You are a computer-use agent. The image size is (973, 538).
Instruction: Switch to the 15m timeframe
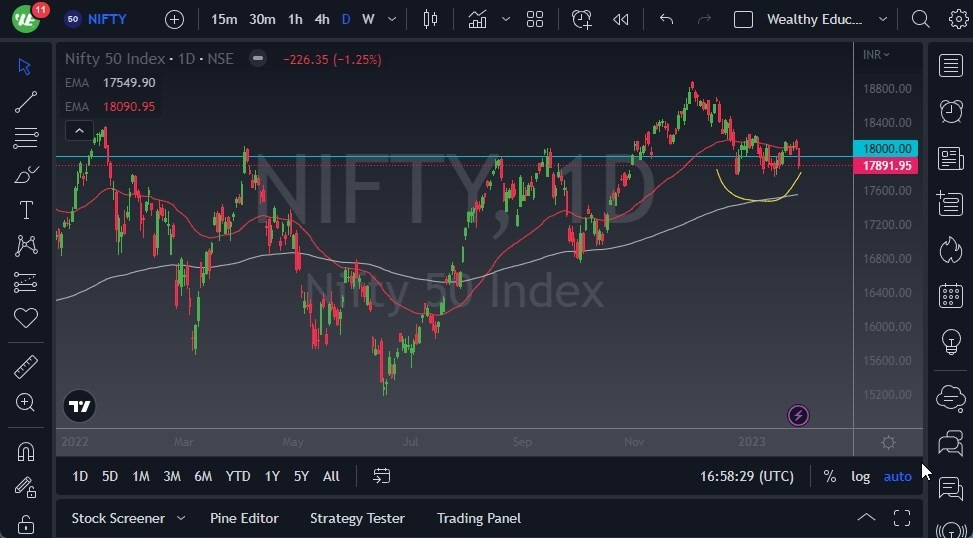pyautogui.click(x=224, y=20)
